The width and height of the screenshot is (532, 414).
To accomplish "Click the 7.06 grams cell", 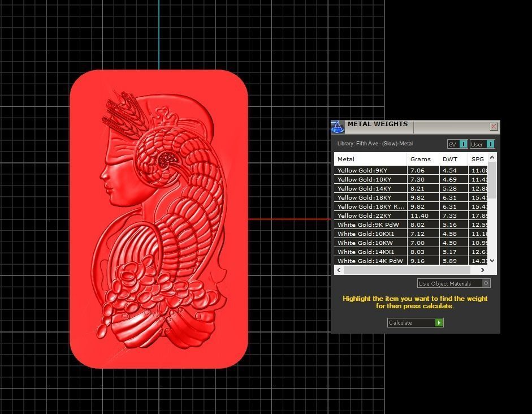I will 423,170.
